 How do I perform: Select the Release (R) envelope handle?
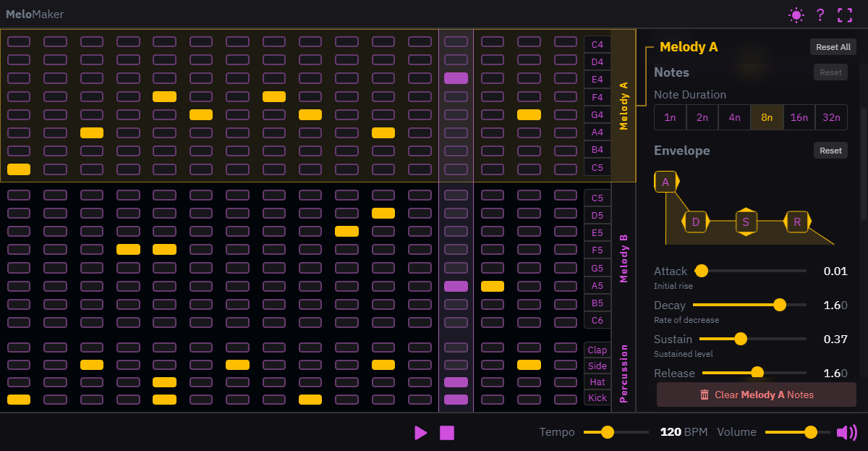tap(796, 222)
